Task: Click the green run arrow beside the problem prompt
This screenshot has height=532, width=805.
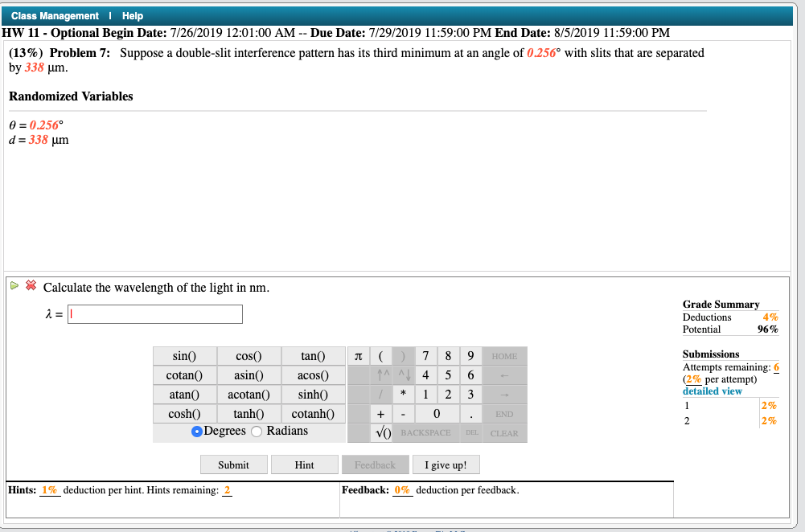Action: [14, 285]
